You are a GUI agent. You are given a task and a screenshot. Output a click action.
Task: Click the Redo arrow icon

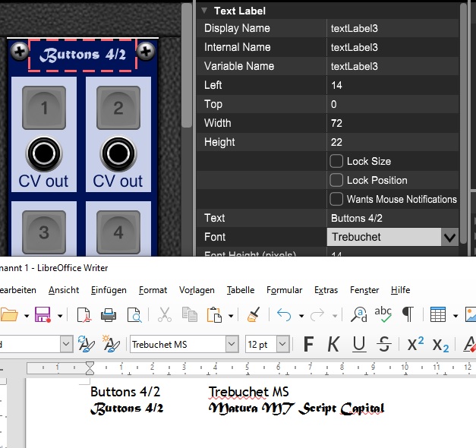317,315
